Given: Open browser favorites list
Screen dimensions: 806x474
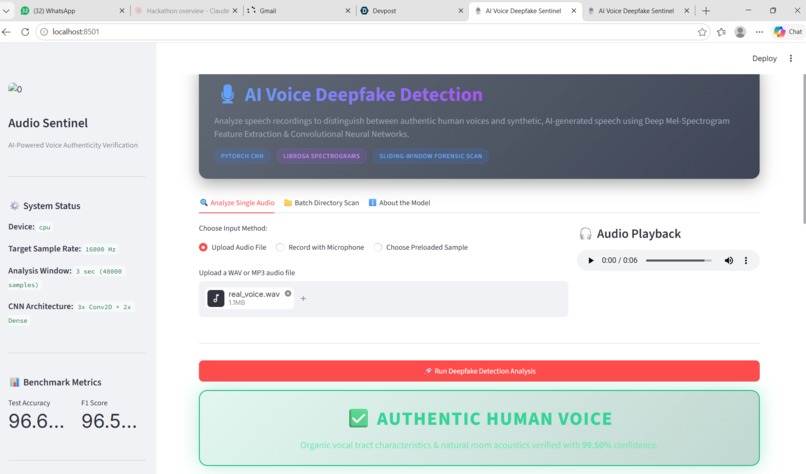Looking at the screenshot, I should 721,32.
